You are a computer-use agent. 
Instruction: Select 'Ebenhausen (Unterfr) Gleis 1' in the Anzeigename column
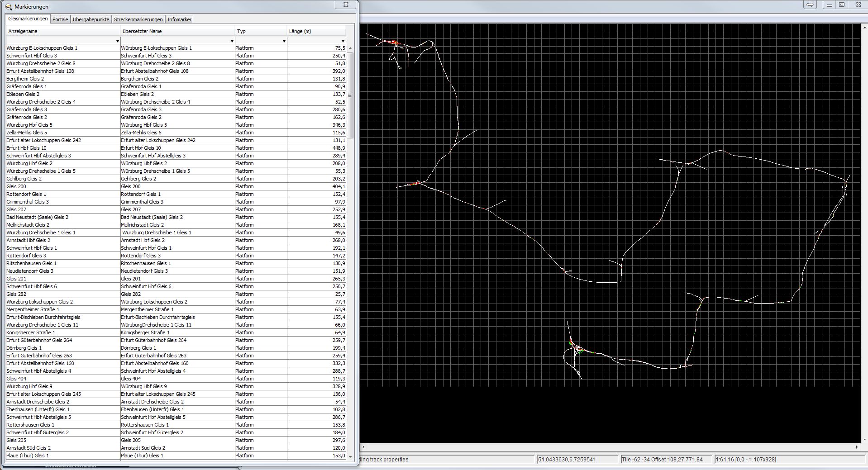[38, 409]
